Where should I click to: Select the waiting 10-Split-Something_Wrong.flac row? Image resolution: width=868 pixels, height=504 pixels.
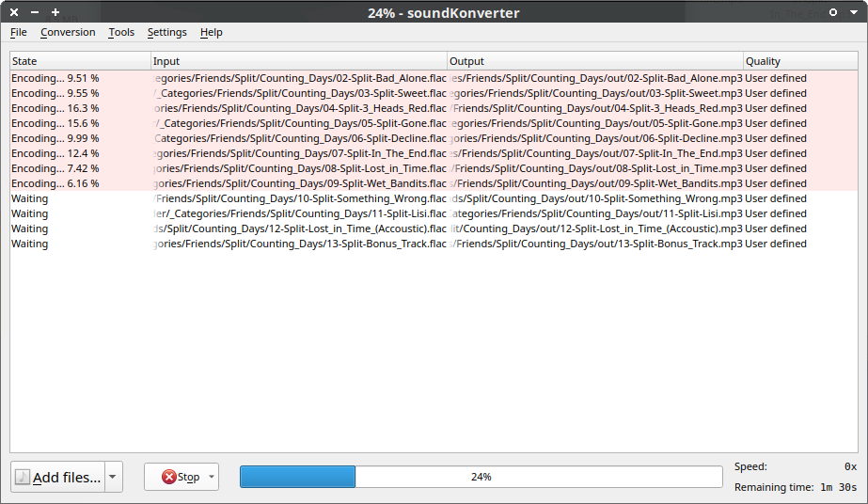point(299,198)
